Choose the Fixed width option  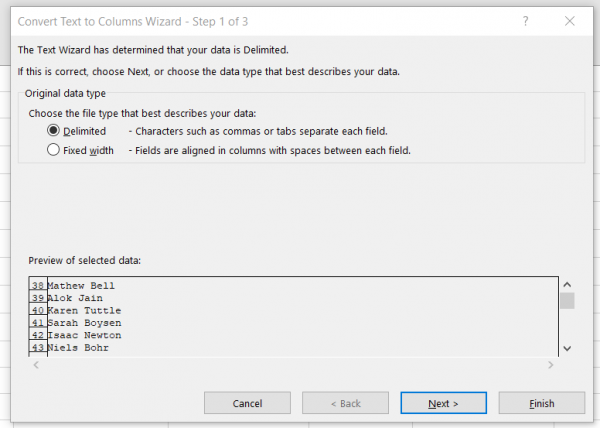pyautogui.click(x=54, y=150)
